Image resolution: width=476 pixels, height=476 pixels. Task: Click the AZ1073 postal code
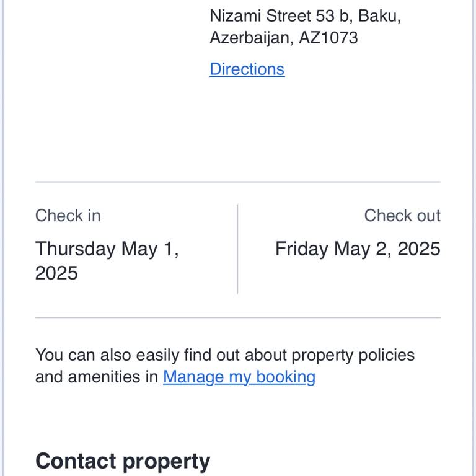328,38
